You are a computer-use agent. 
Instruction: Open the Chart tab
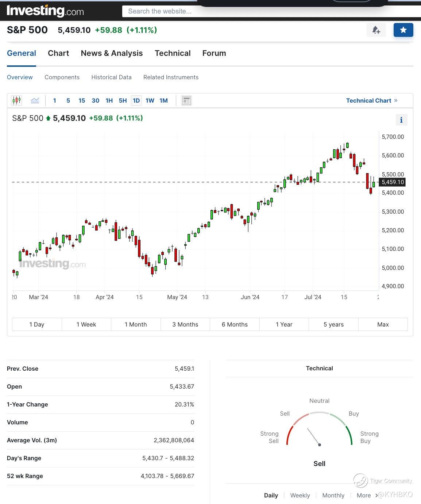click(x=58, y=53)
